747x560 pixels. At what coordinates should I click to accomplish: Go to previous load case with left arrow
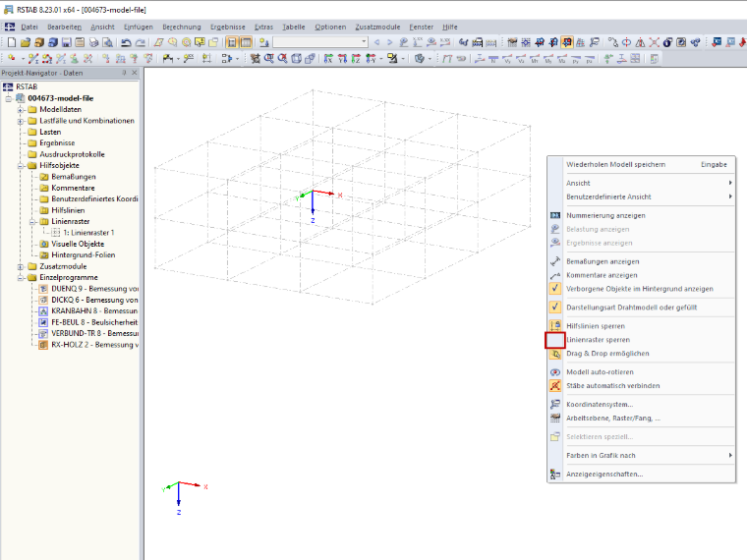coord(376,43)
